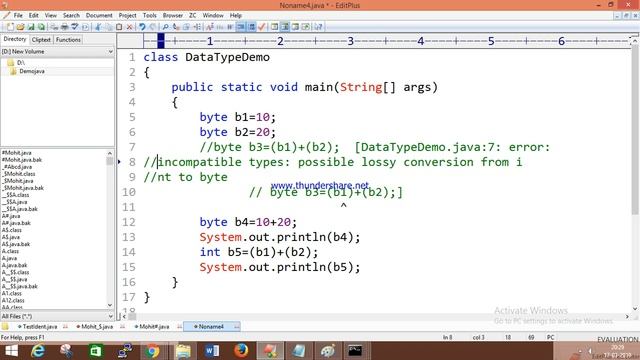640x360 pixels.
Task: Click the red check mark toolbar icon
Action: 262,27
